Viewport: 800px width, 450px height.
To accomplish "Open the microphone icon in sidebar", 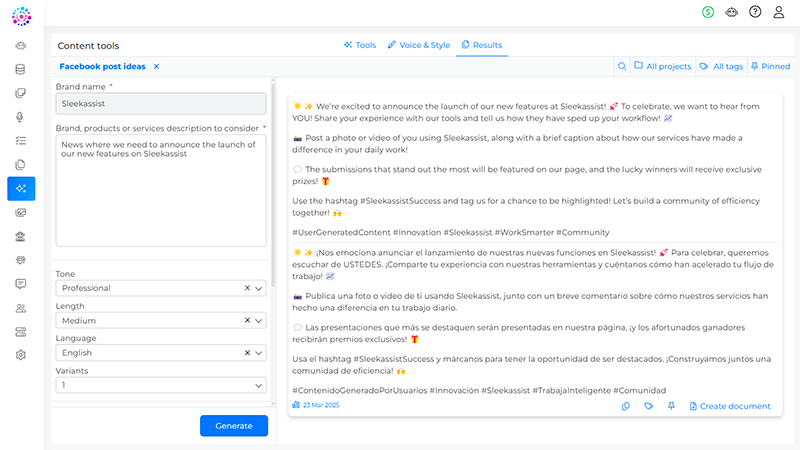I will click(x=21, y=117).
